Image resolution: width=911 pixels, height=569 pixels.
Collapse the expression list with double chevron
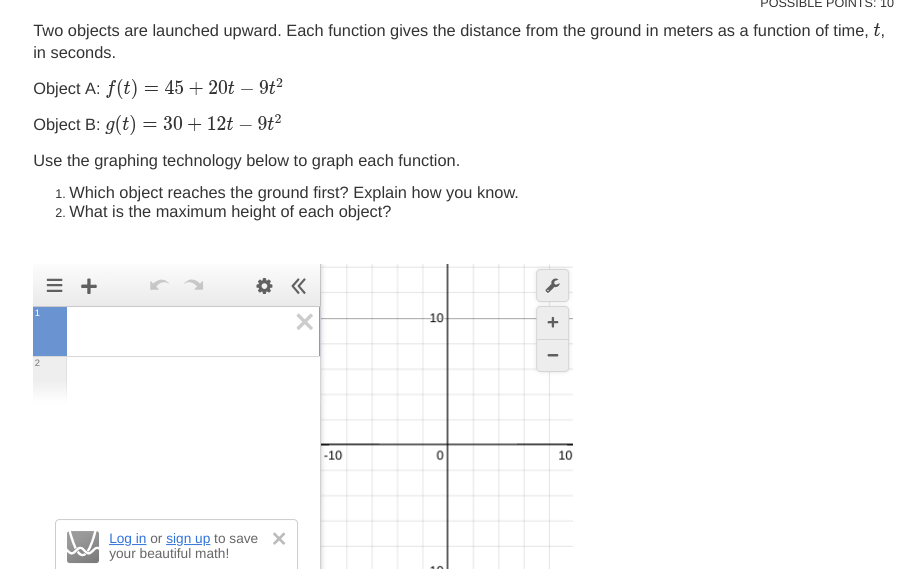(x=299, y=286)
